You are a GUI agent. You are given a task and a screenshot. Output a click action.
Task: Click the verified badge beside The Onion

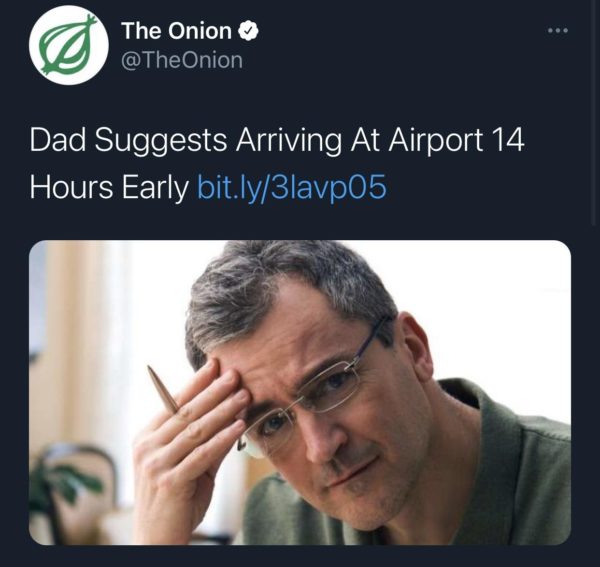coord(249,30)
